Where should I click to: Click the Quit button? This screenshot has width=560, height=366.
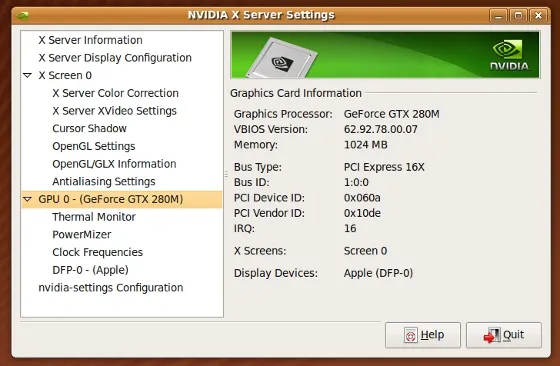(504, 335)
